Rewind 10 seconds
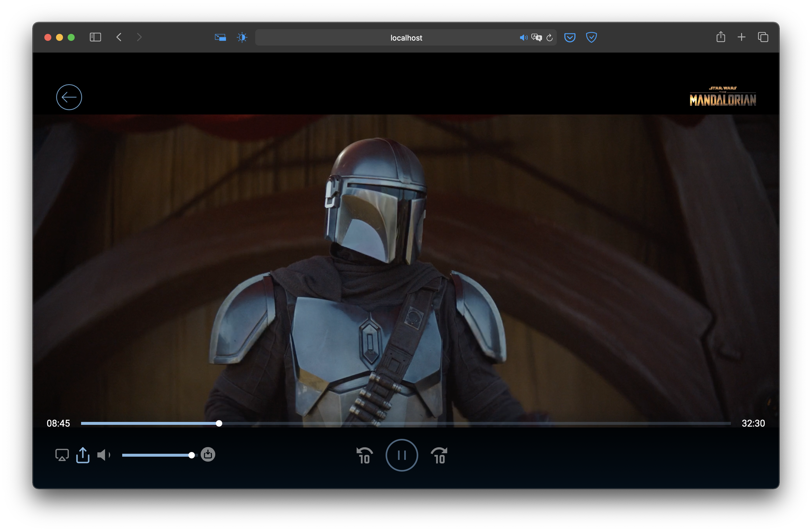 [x=364, y=455]
